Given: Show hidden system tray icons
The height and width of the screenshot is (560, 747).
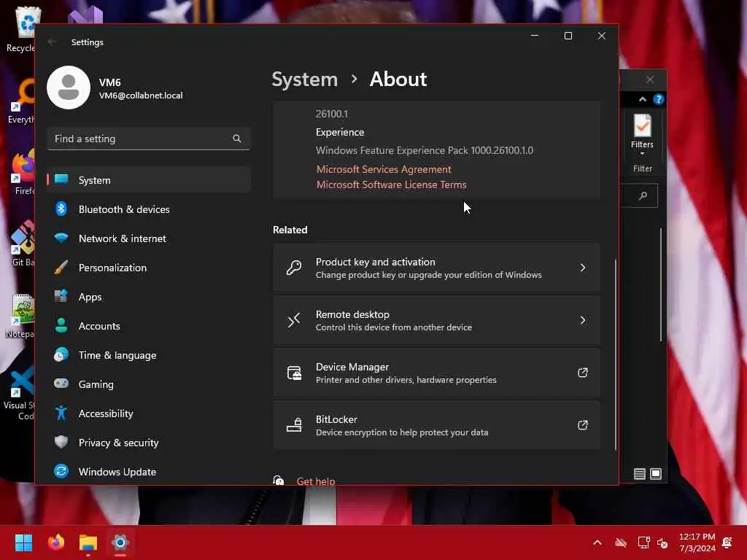Looking at the screenshot, I should pyautogui.click(x=597, y=542).
